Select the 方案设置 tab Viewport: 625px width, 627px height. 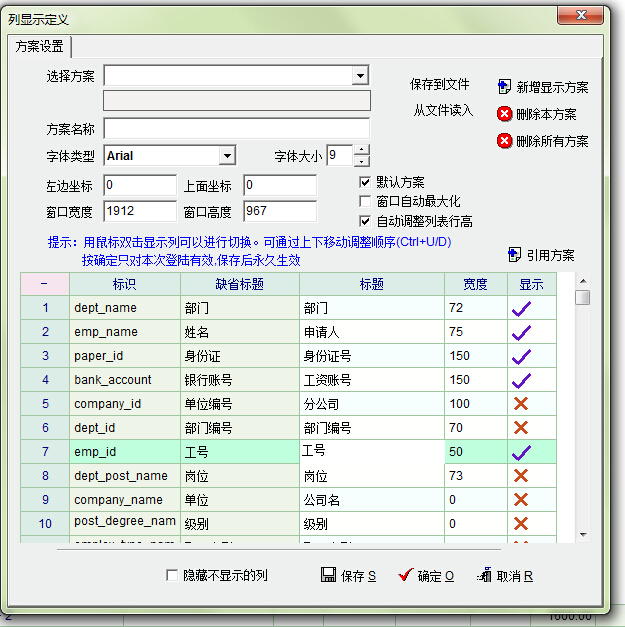[40, 46]
